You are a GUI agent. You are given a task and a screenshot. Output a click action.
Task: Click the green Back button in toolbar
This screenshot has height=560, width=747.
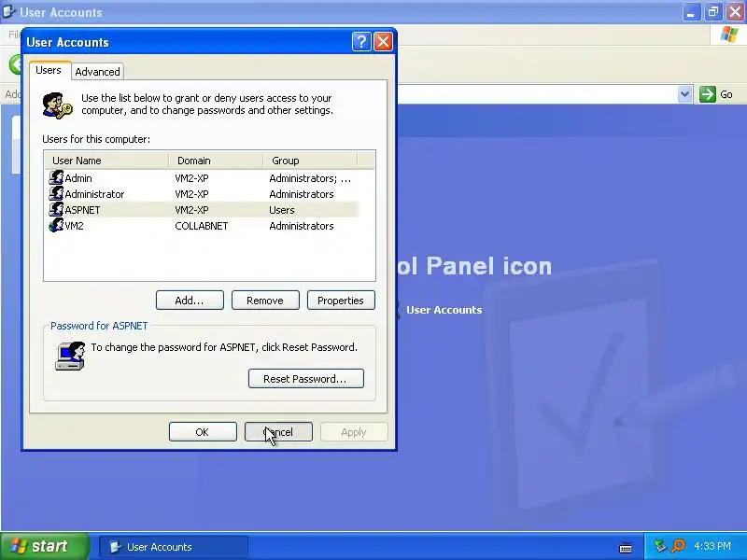pyautogui.click(x=15, y=64)
